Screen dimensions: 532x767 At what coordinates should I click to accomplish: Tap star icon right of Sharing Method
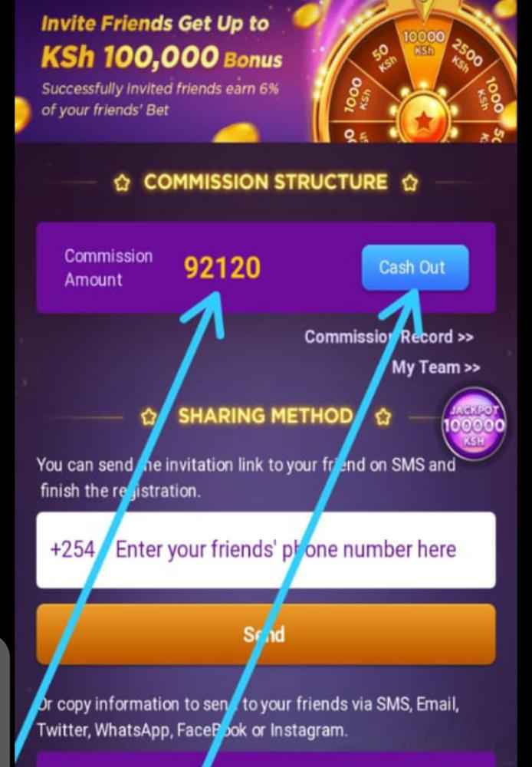pos(383,417)
